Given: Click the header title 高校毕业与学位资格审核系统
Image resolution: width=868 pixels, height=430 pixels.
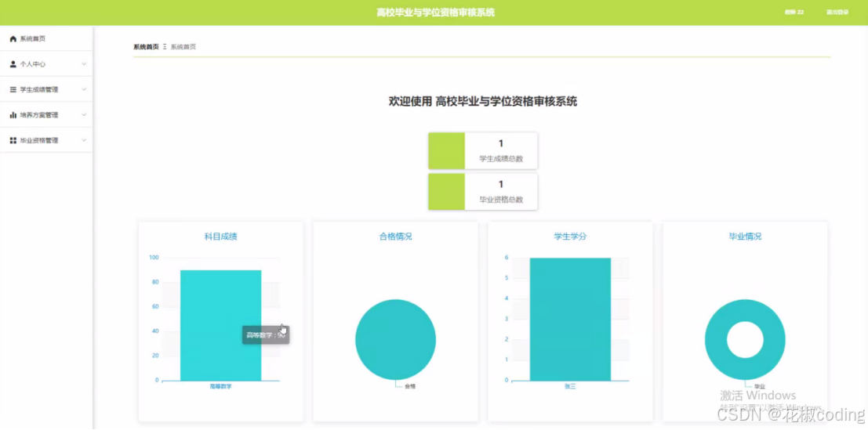Looking at the screenshot, I should click(x=436, y=13).
